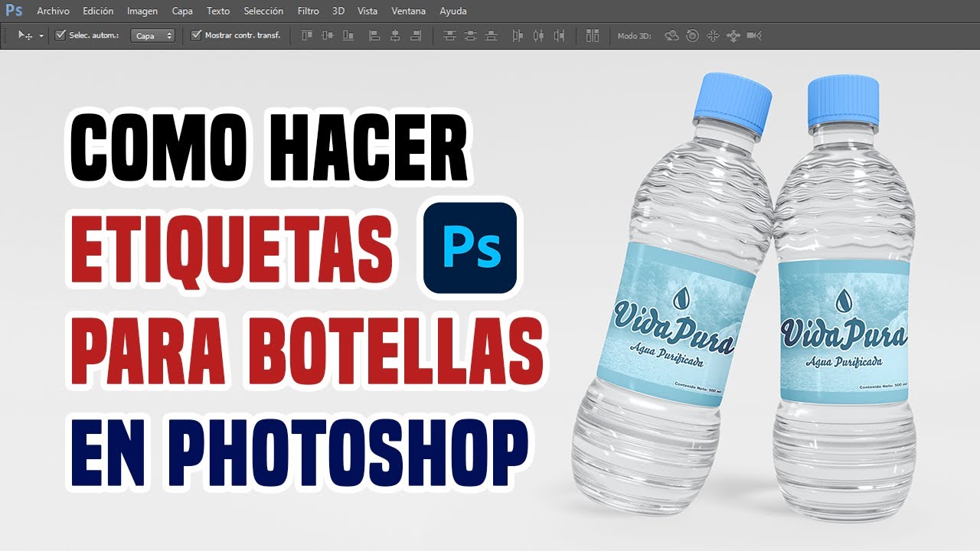Click the Align horizontal centers icon

coord(395,35)
